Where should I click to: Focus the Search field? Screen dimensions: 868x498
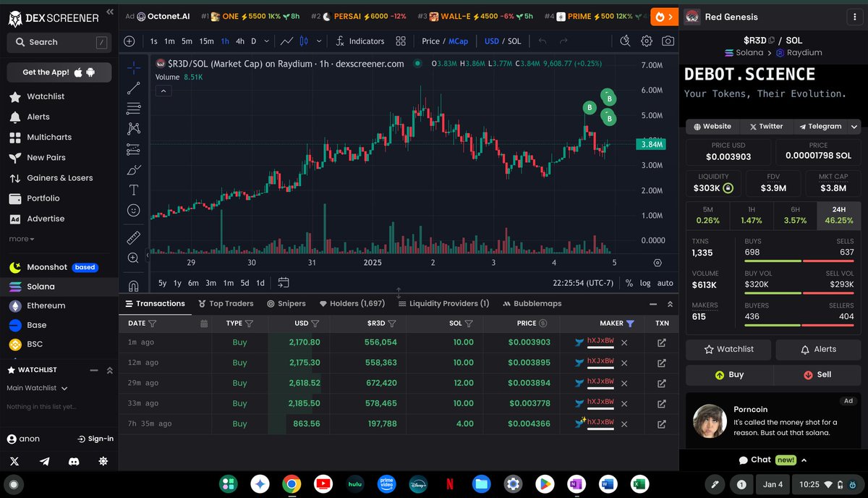click(x=59, y=43)
